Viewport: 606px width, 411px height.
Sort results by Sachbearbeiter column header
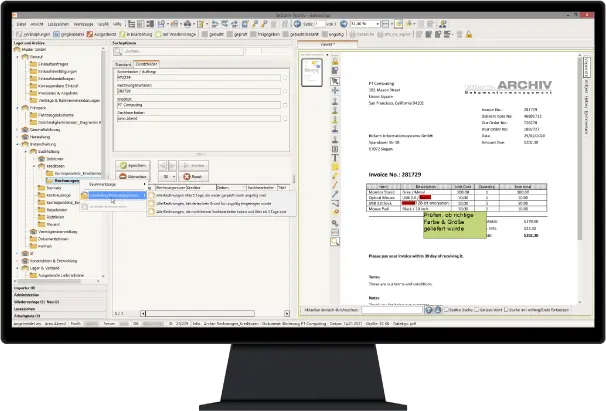coord(262,188)
